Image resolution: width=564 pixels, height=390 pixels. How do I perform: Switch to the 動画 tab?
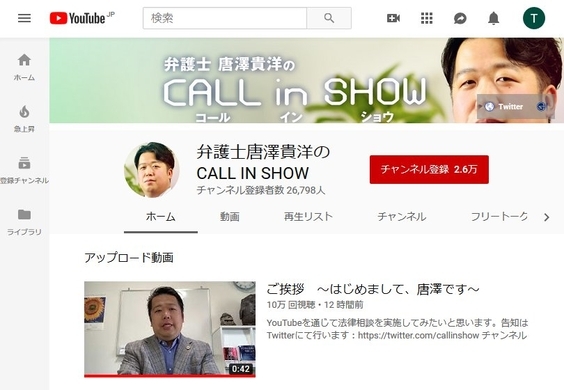pyautogui.click(x=230, y=217)
